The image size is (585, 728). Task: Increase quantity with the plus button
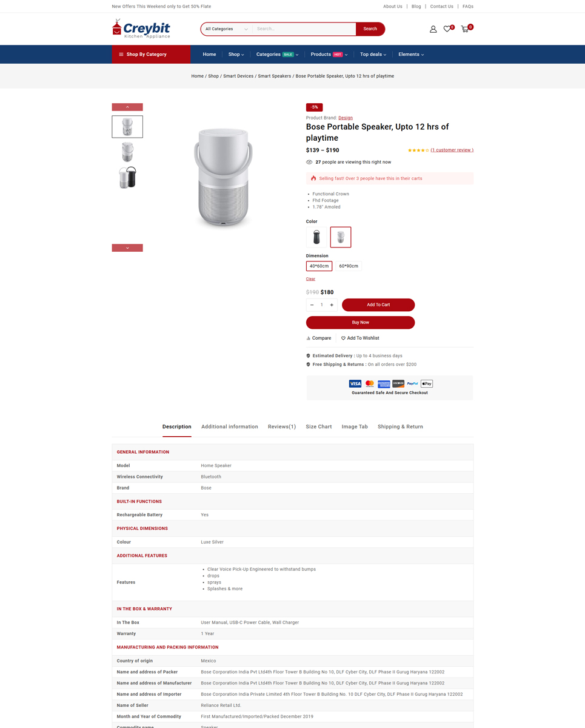pos(332,305)
